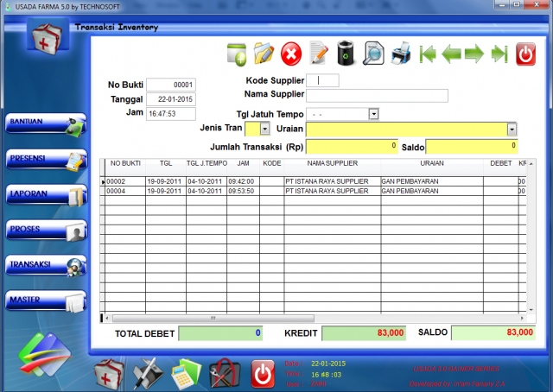Go to last record arrow icon
The image size is (553, 392).
[x=499, y=54]
